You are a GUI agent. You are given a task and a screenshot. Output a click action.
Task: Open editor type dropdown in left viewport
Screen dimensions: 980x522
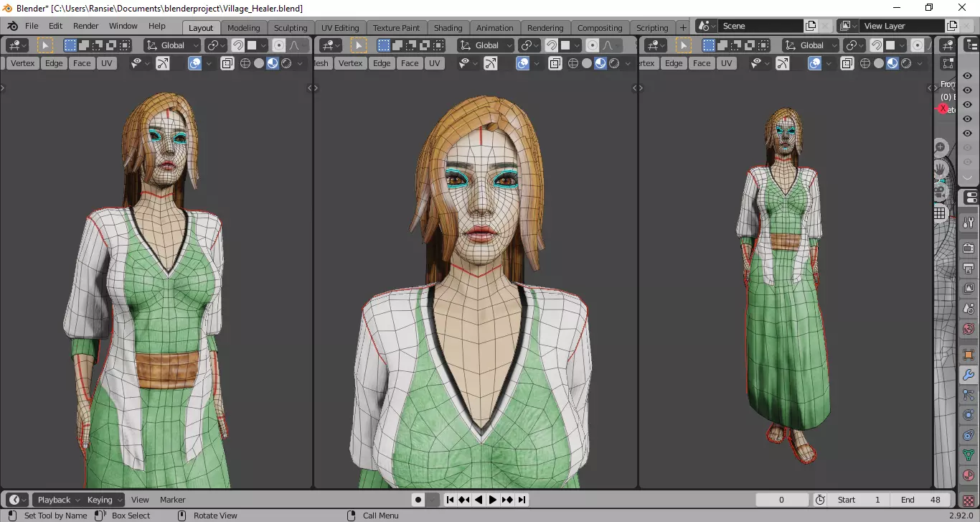17,45
